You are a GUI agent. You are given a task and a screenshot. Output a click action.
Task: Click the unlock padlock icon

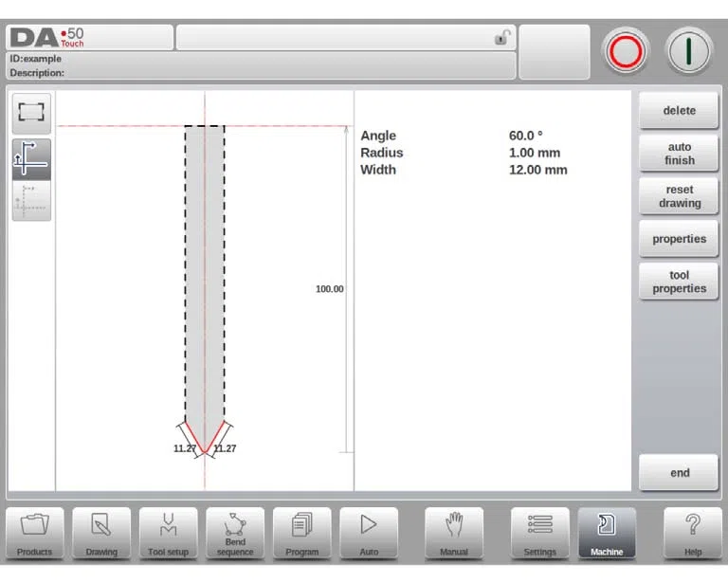pyautogui.click(x=501, y=38)
